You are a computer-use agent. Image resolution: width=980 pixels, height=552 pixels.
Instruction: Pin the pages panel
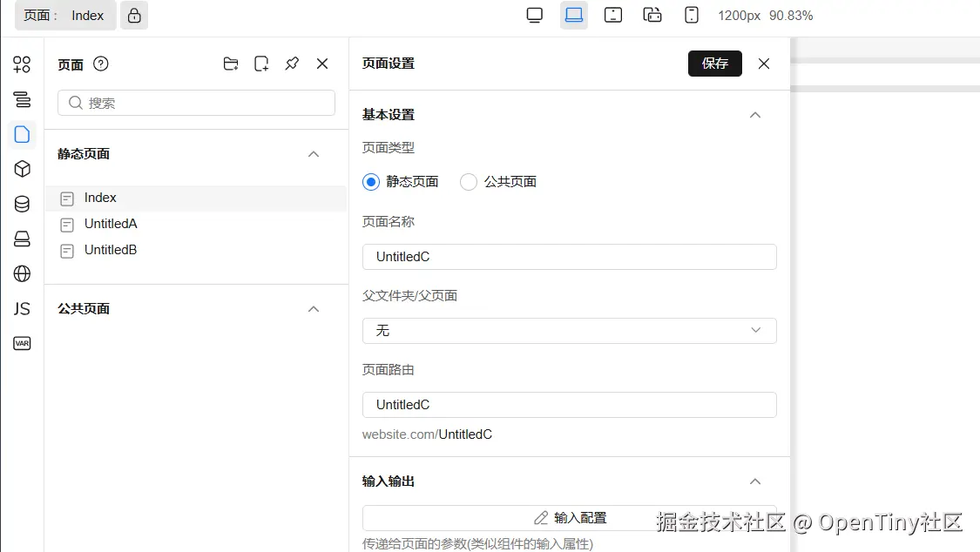292,64
